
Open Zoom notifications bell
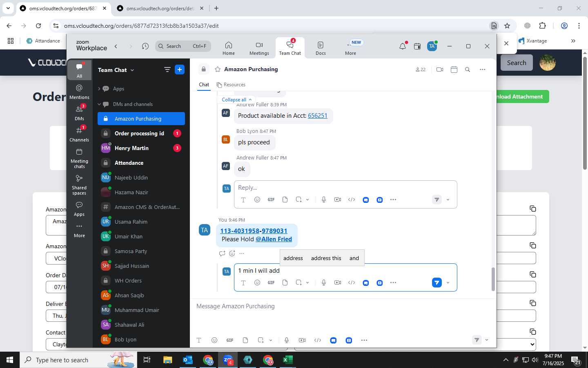coord(403,46)
